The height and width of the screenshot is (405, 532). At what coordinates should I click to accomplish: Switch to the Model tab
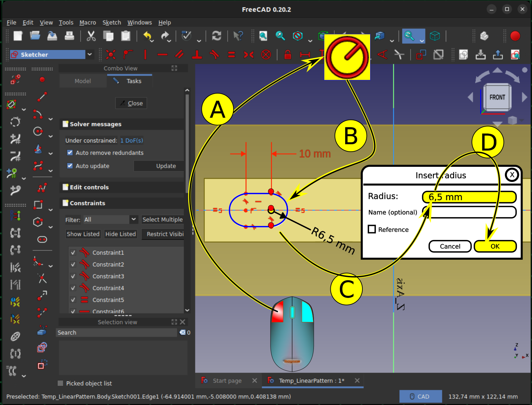pos(83,81)
